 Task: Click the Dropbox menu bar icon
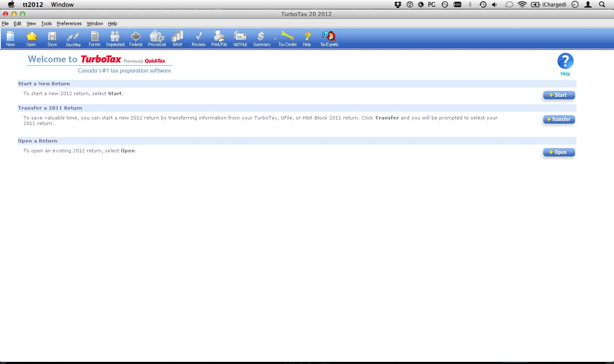pos(398,4)
